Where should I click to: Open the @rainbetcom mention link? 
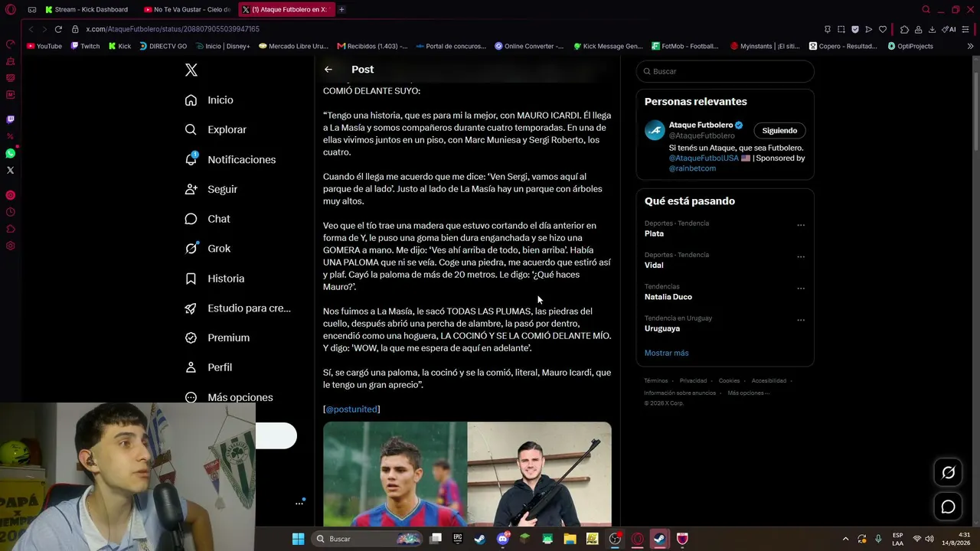[692, 168]
